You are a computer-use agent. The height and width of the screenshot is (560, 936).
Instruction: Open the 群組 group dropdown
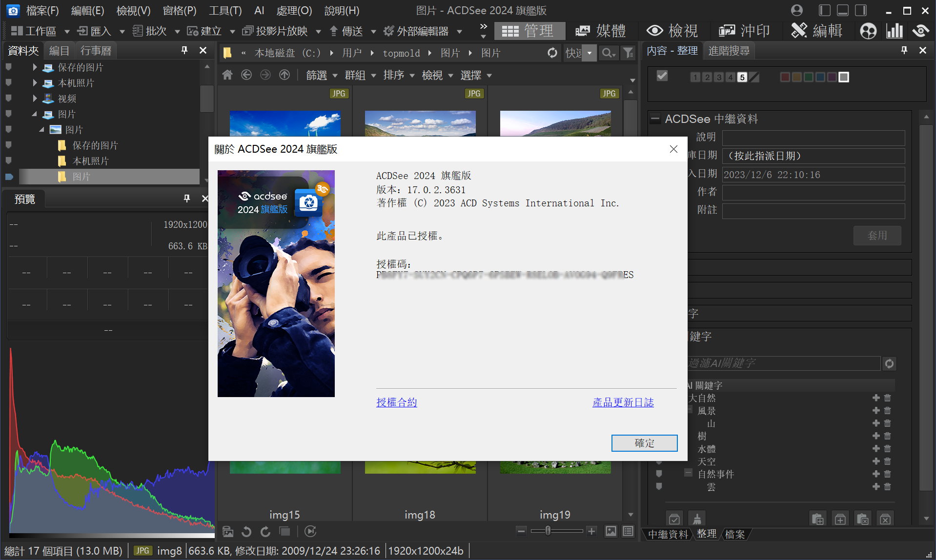[x=360, y=75]
